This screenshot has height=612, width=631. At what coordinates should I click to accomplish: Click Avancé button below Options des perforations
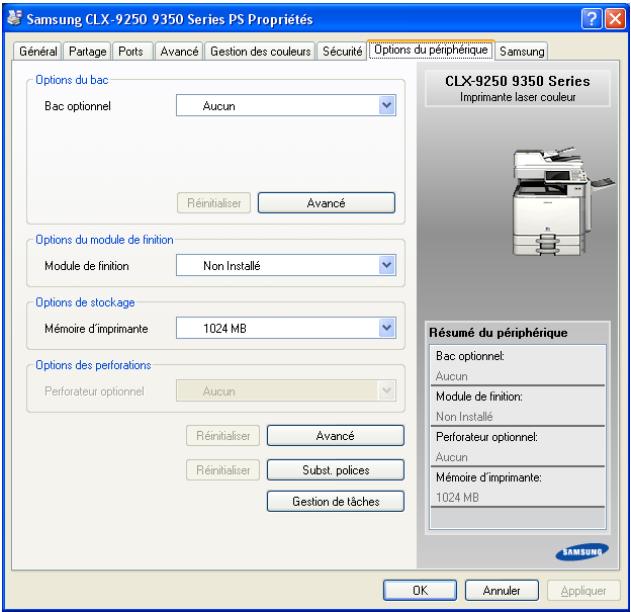335,436
